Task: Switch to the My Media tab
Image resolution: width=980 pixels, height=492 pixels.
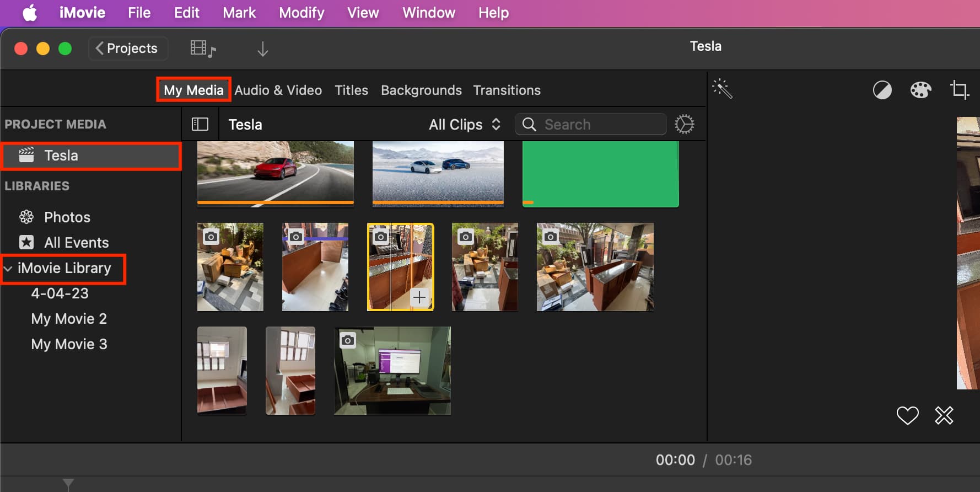Action: (193, 90)
